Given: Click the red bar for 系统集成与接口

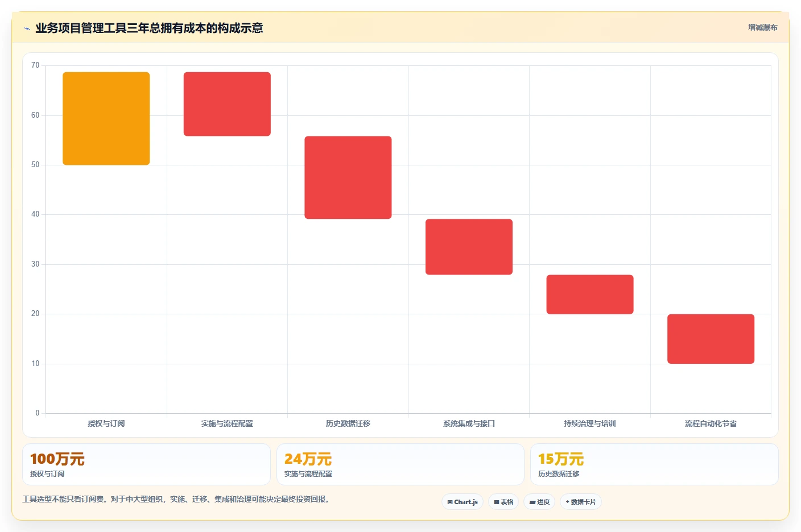Looking at the screenshot, I should tap(469, 247).
